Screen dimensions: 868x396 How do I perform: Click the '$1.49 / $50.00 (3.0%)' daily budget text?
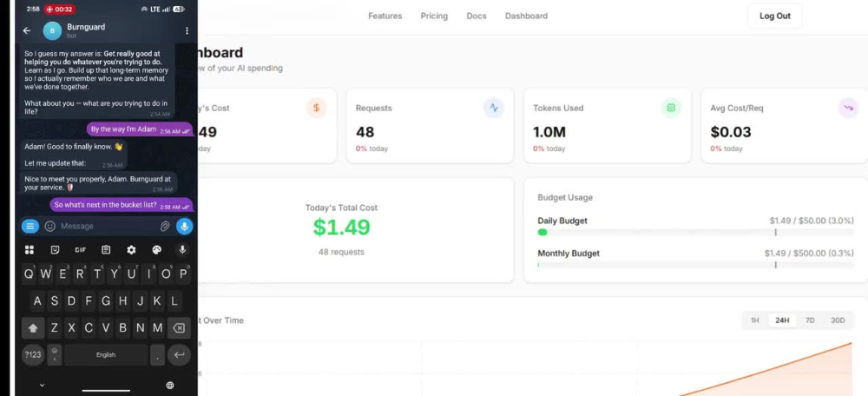pos(812,221)
